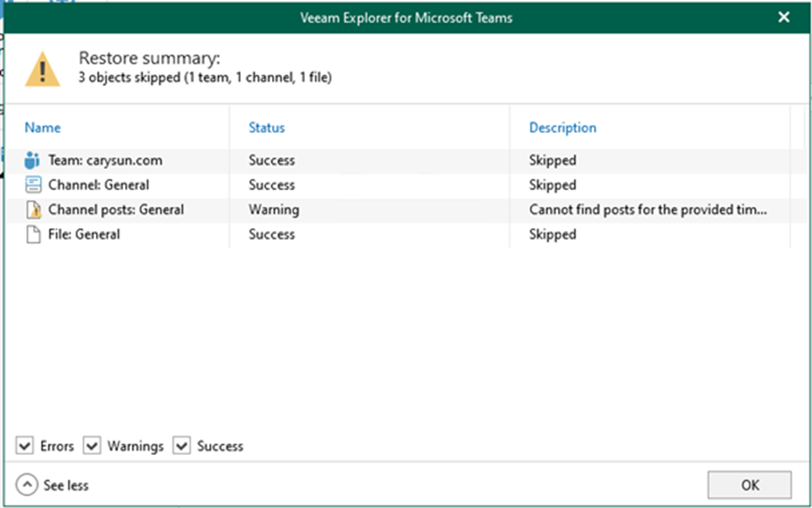The width and height of the screenshot is (812, 508).
Task: Collapse details with See less chevron
Action: [x=26, y=485]
